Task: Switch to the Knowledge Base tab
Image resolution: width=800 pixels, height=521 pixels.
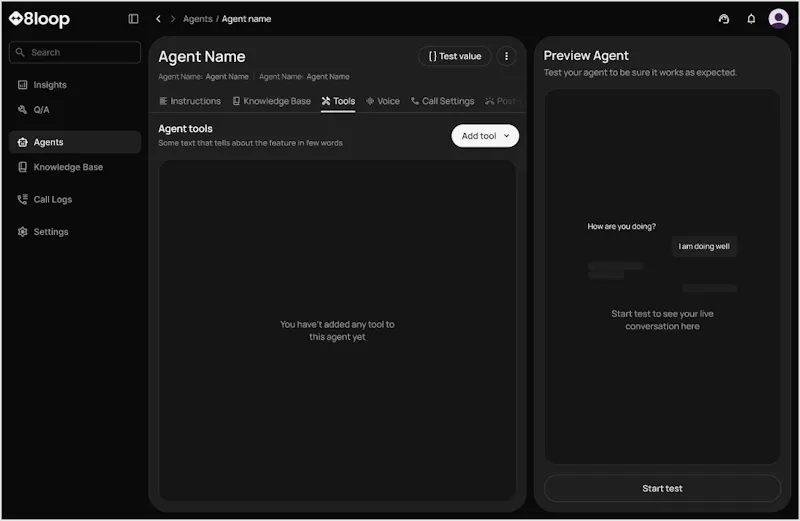Action: pyautogui.click(x=271, y=101)
